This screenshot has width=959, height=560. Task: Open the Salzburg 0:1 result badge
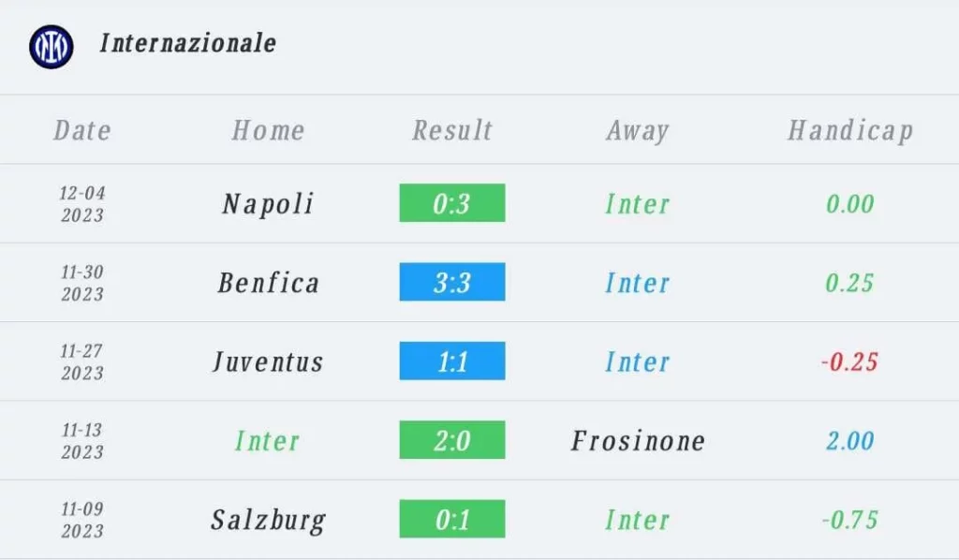452,519
